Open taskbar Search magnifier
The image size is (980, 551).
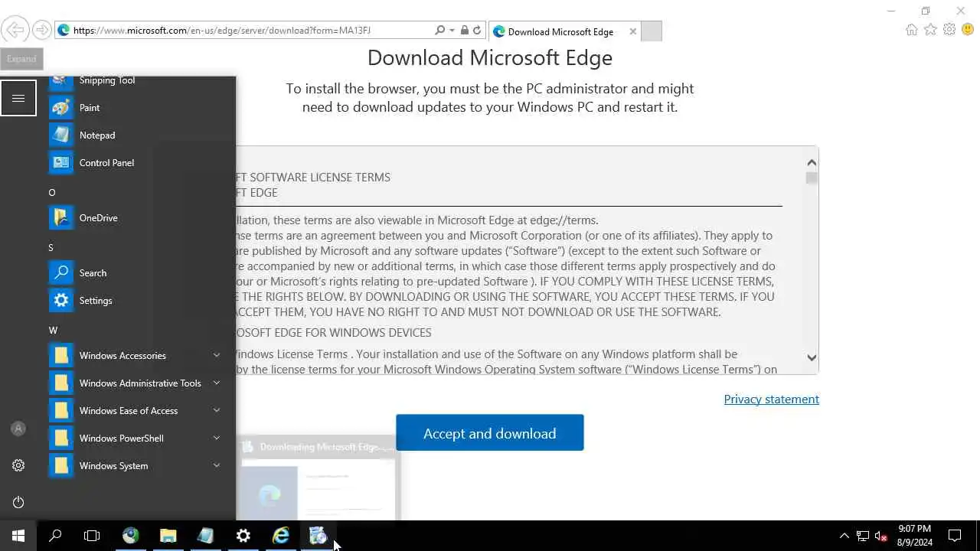(x=55, y=536)
